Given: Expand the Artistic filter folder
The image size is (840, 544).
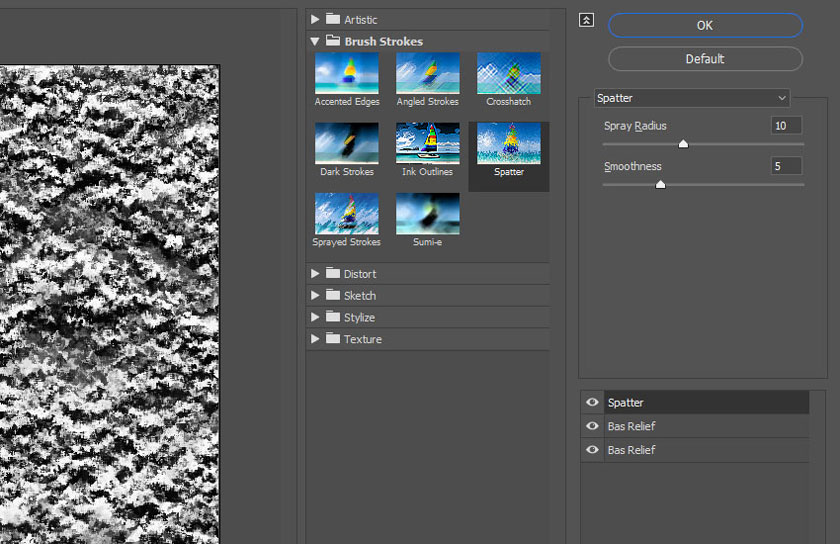Looking at the screenshot, I should pyautogui.click(x=315, y=19).
